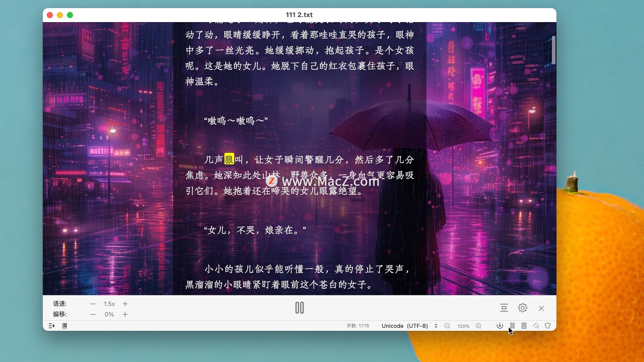Viewport: 644px width, 362px height.
Task: Pause the text-to-speech reading
Action: click(x=300, y=308)
